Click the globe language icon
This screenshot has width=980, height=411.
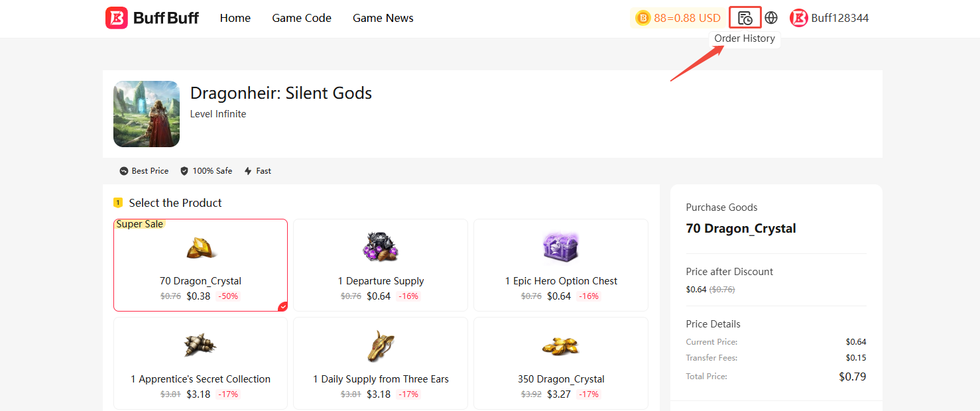click(771, 18)
